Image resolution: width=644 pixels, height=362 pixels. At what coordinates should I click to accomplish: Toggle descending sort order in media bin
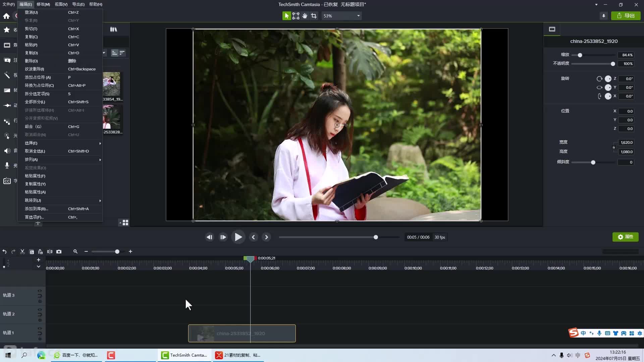pyautogui.click(x=122, y=53)
